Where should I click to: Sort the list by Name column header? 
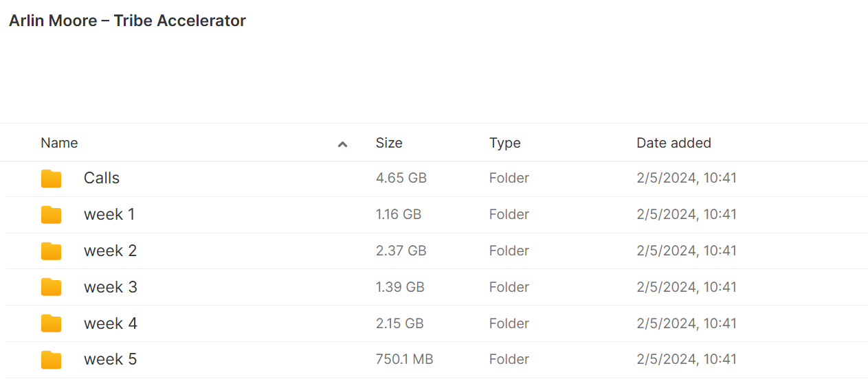pos(59,143)
